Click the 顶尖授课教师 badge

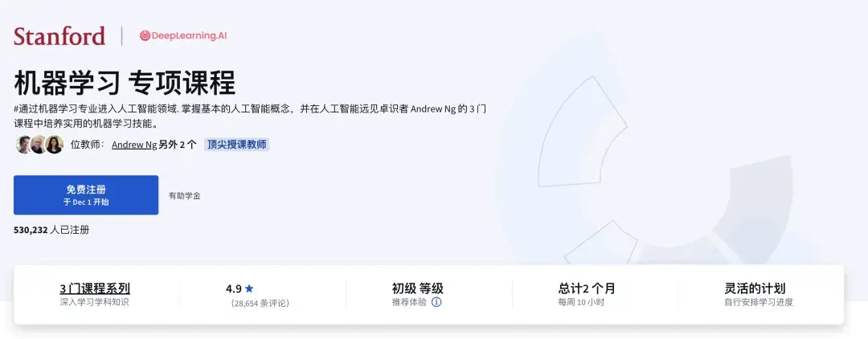236,145
